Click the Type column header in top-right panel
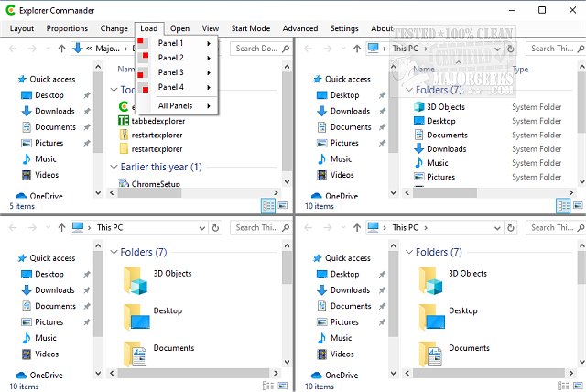This screenshot has height=392, width=586. (x=521, y=70)
